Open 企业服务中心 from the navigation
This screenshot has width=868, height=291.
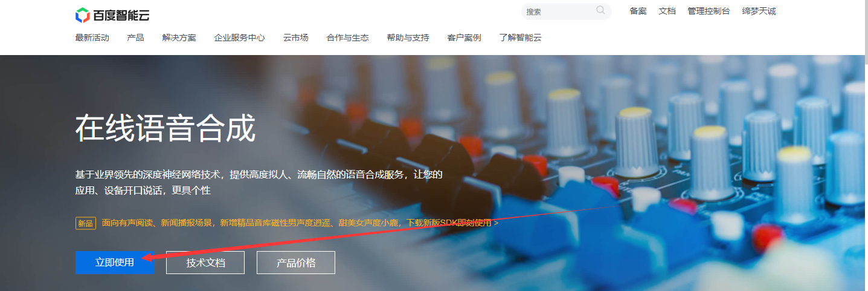239,38
